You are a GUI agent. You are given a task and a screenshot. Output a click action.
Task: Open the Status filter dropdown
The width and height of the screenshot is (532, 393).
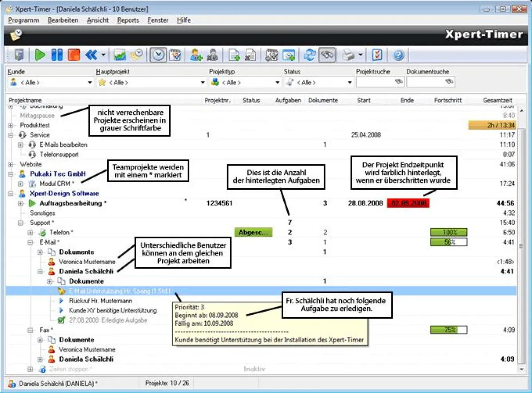tap(350, 82)
